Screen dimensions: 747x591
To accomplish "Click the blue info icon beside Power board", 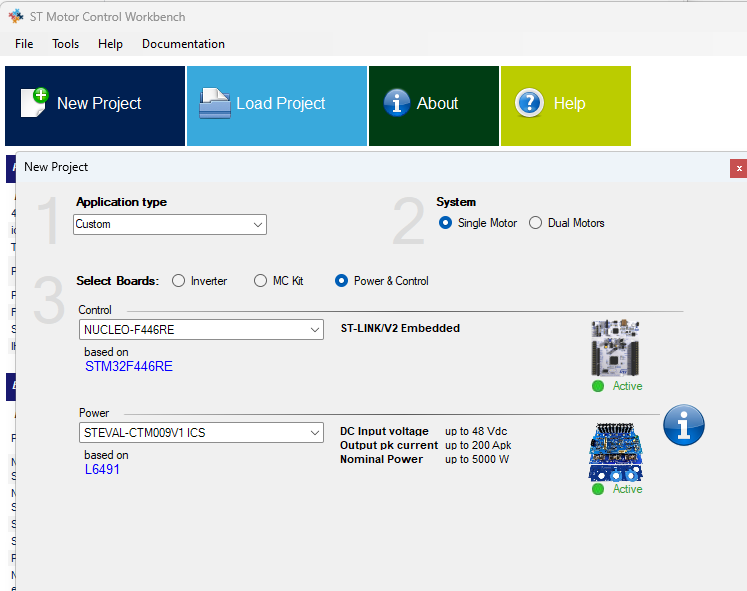I will (684, 425).
